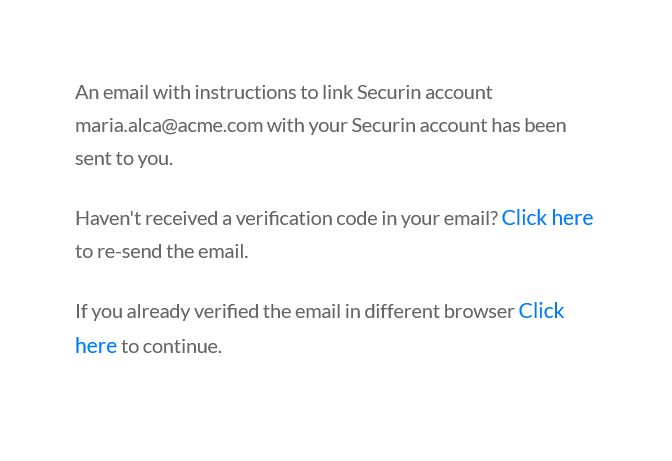Follow the "Click here" link to continue
Image resolution: width=672 pixels, height=461 pixels.
(541, 311)
